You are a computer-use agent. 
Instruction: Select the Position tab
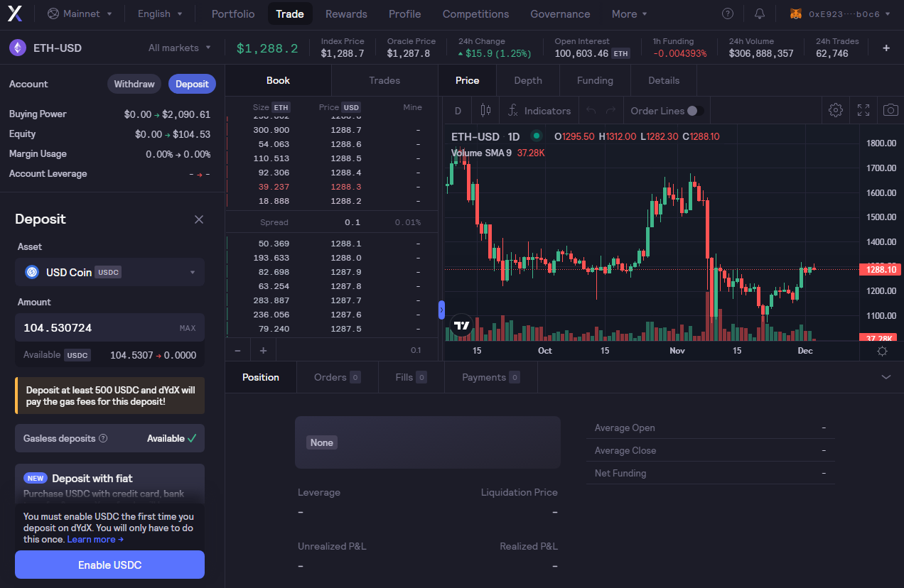(x=261, y=377)
